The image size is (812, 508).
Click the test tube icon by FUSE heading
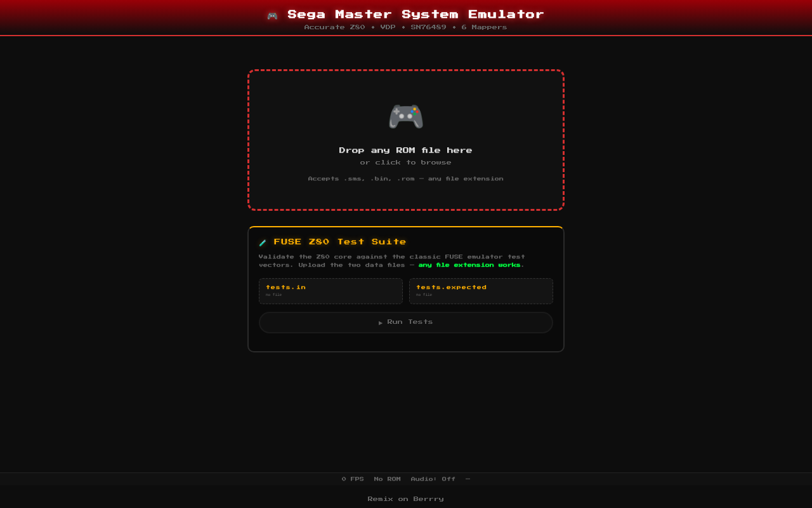coord(263,243)
